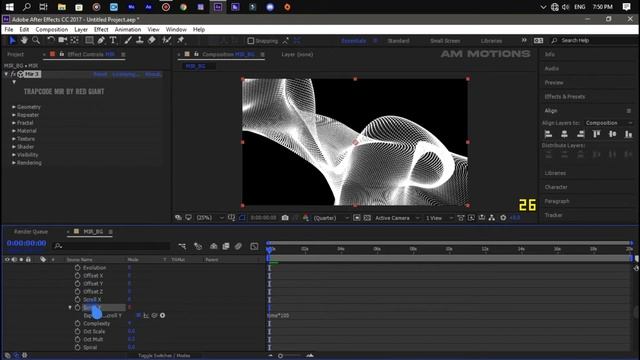Select the Pan Behind anchor point tool
This screenshot has width=640, height=360.
point(75,40)
